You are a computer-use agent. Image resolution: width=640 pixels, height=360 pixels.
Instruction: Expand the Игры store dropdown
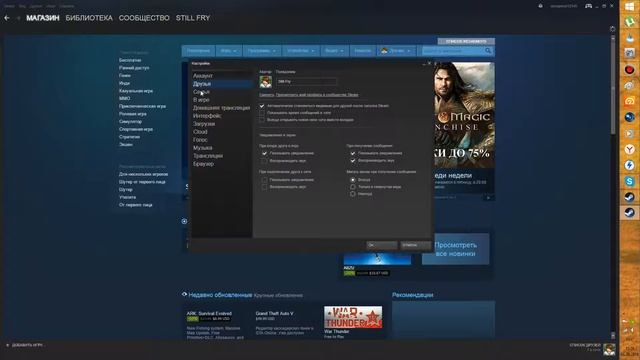[229, 51]
